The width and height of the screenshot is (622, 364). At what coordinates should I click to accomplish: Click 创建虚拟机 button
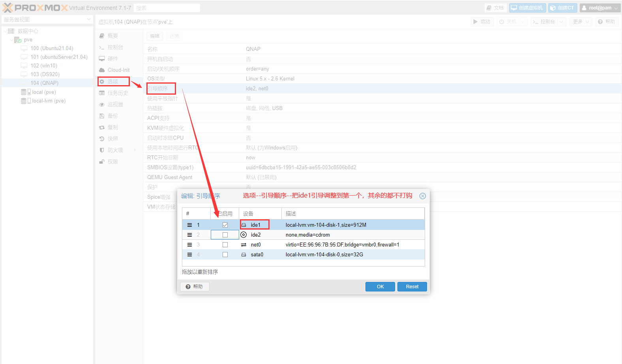coord(527,8)
